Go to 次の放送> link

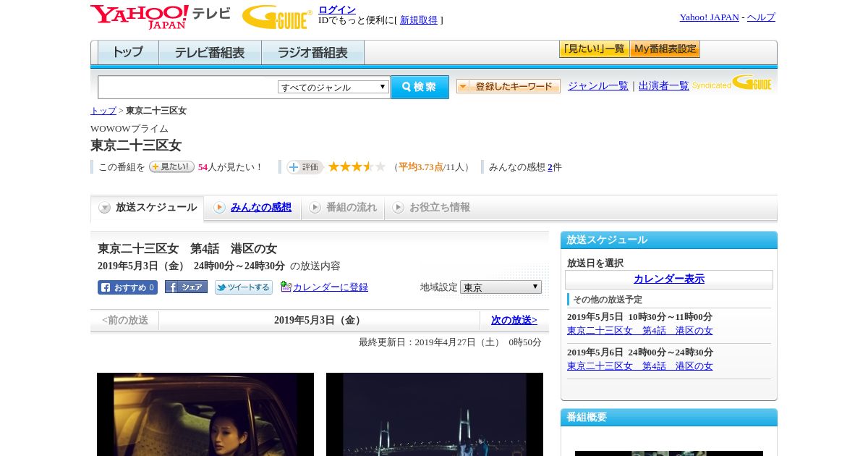pyautogui.click(x=514, y=320)
